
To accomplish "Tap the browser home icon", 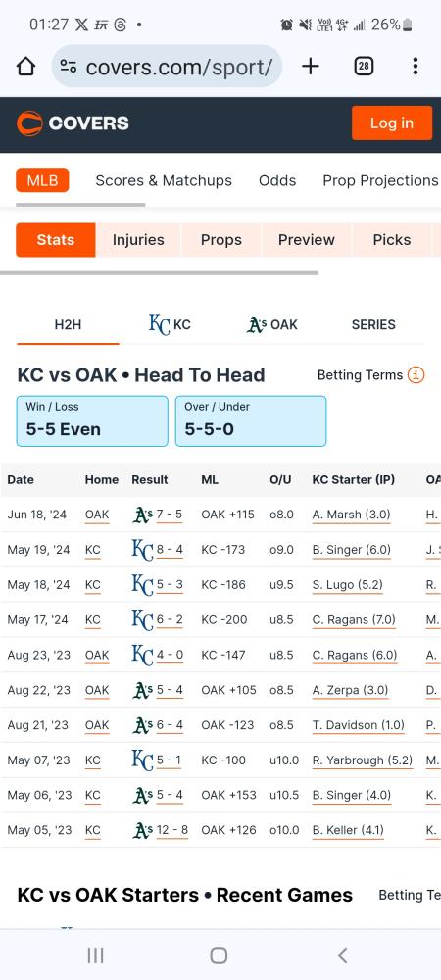I will (25, 67).
